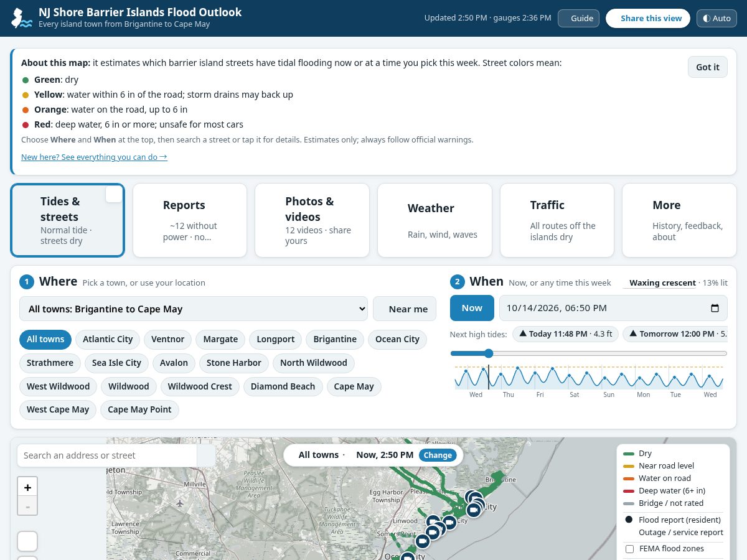747x560 pixels.
Task: Open the Photos & videos tab
Action: point(312,220)
